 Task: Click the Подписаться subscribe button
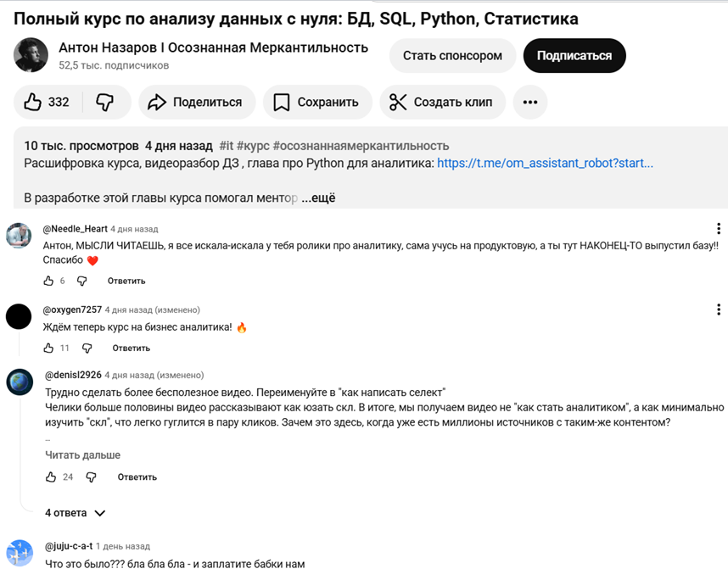click(x=574, y=54)
